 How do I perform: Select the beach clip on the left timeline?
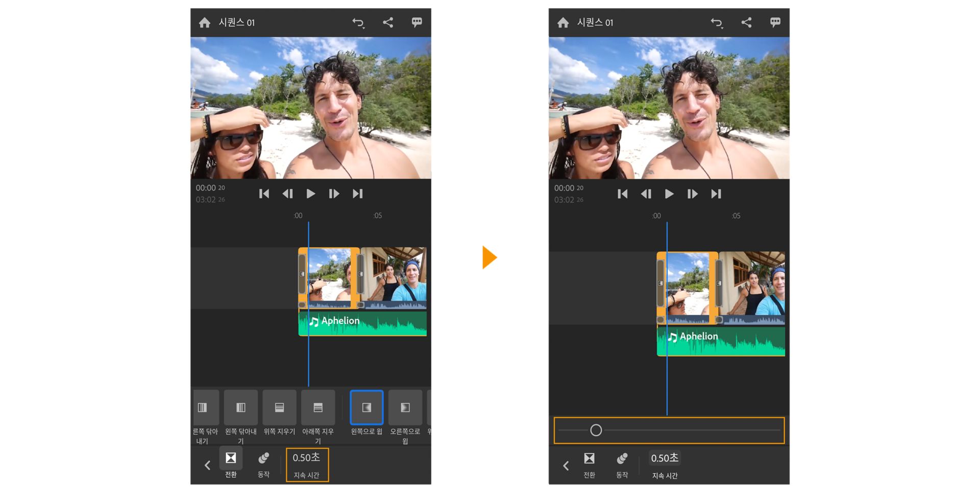(329, 278)
